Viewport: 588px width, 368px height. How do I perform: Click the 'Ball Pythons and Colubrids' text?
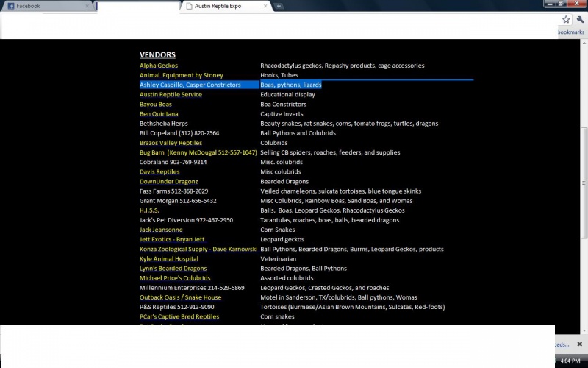click(x=298, y=133)
